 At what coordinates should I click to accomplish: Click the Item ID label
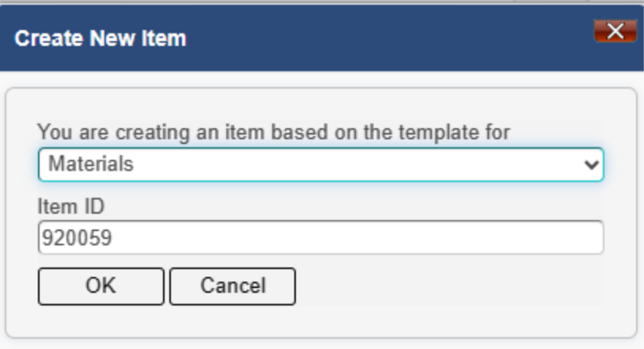pyautogui.click(x=71, y=206)
